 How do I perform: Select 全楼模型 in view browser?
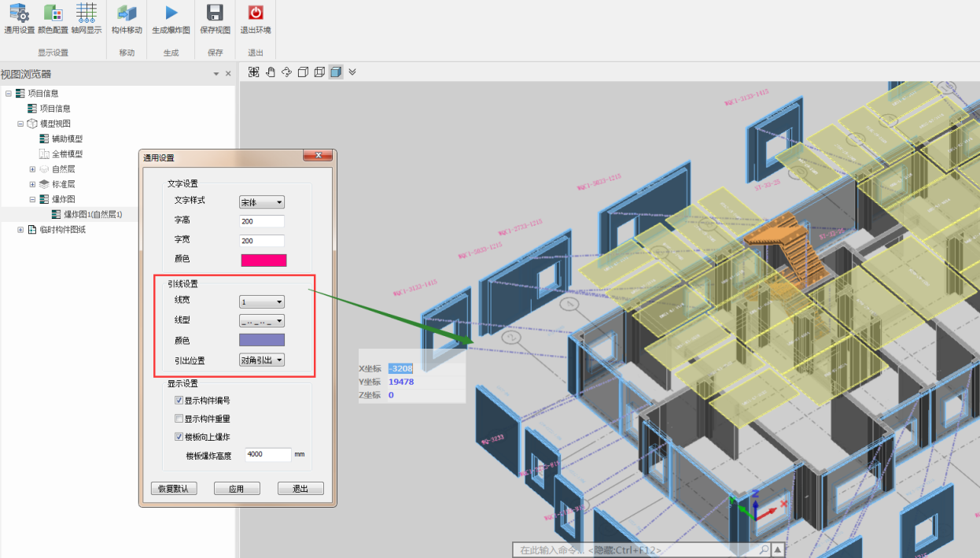click(x=67, y=154)
